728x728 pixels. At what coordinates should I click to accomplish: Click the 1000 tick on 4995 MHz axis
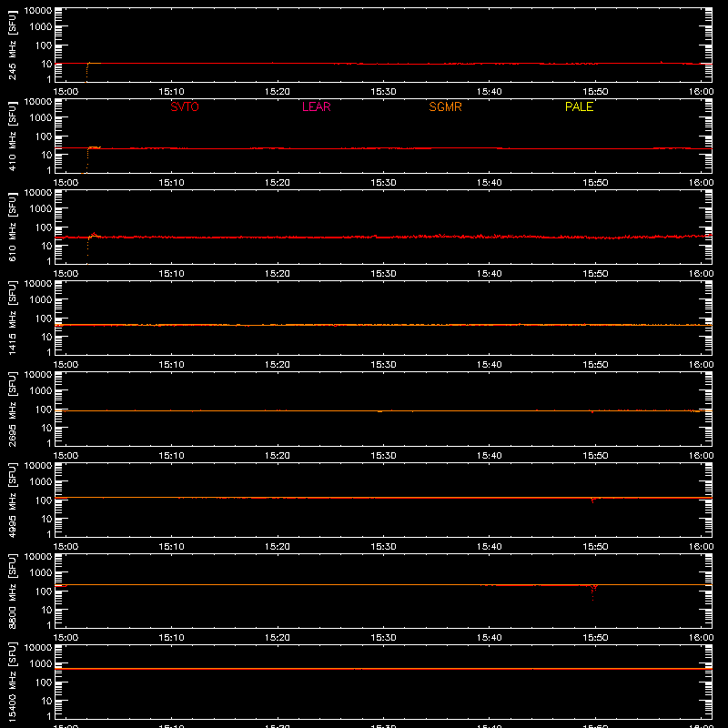41,482
